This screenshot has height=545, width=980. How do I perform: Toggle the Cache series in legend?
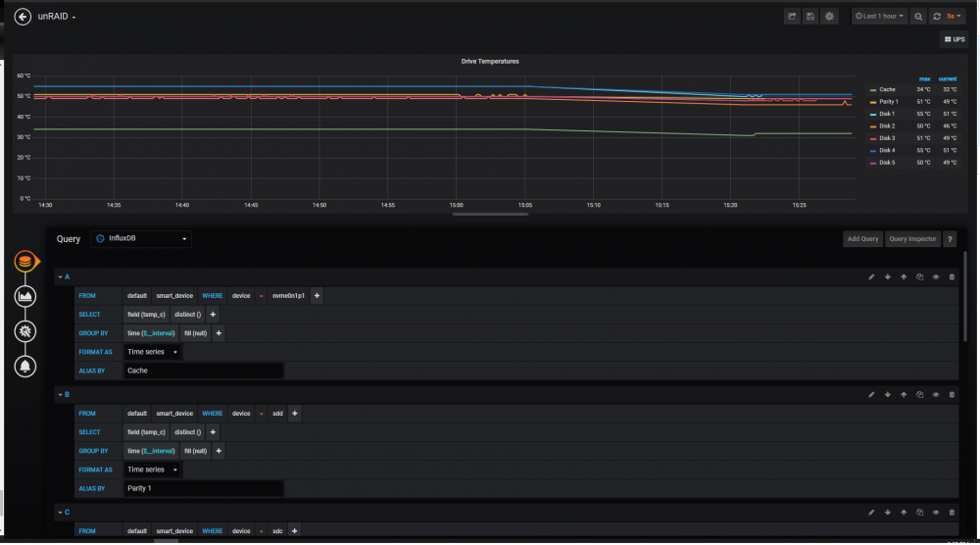pos(887,89)
